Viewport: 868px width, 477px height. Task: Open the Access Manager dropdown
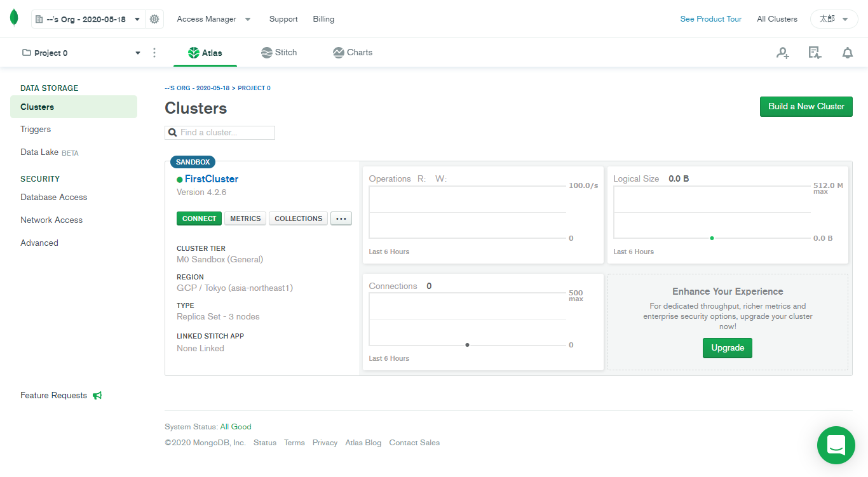[214, 19]
